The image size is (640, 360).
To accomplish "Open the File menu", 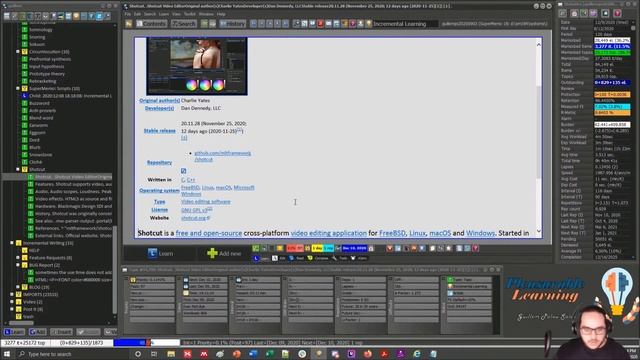I will pyautogui.click(x=128, y=14).
